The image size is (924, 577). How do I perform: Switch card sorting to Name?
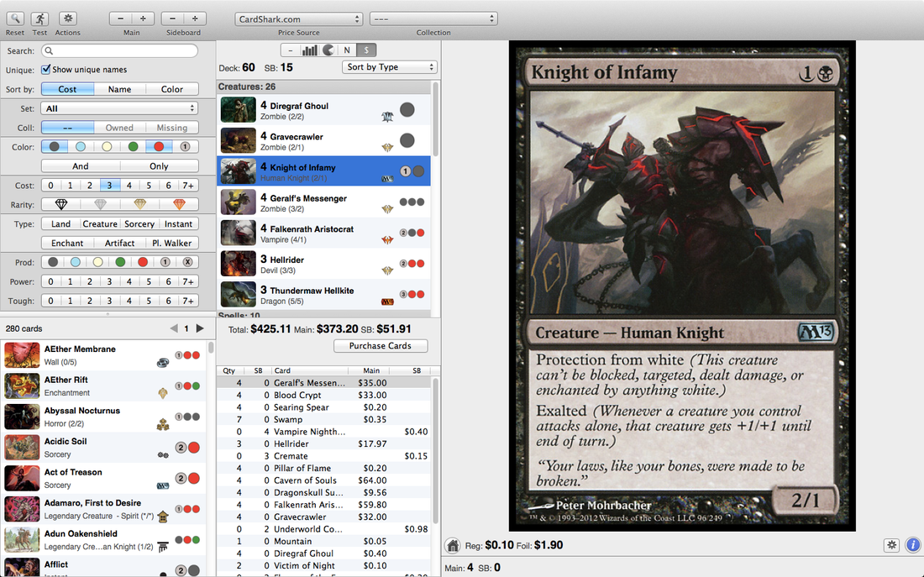coord(119,88)
